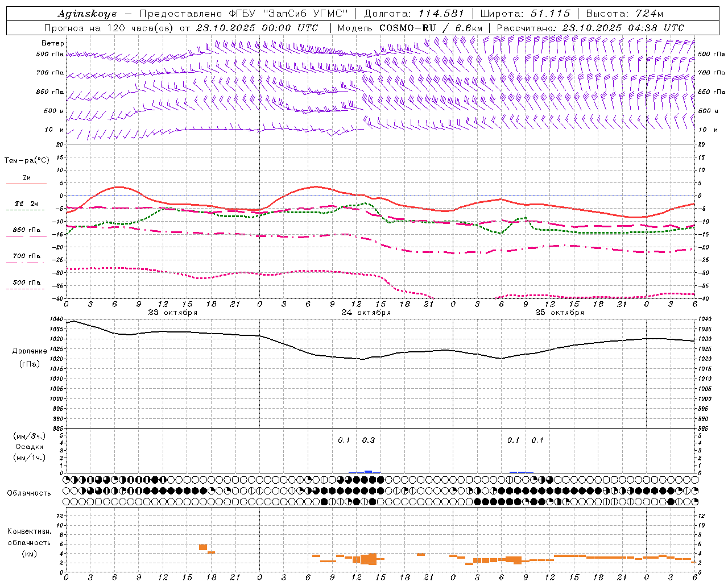Click the 'Тем-ра(°C)' temperature legend title
Image resolution: width=728 pixels, height=582 pixels.
pos(27,161)
